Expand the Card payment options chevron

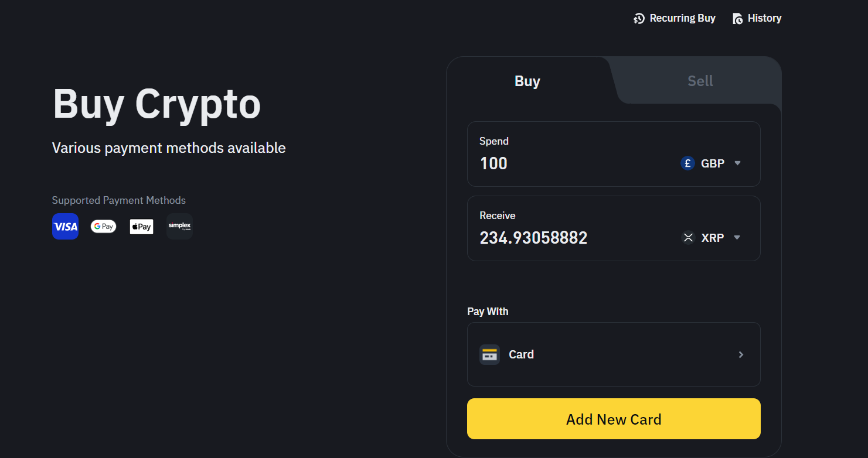click(x=741, y=354)
